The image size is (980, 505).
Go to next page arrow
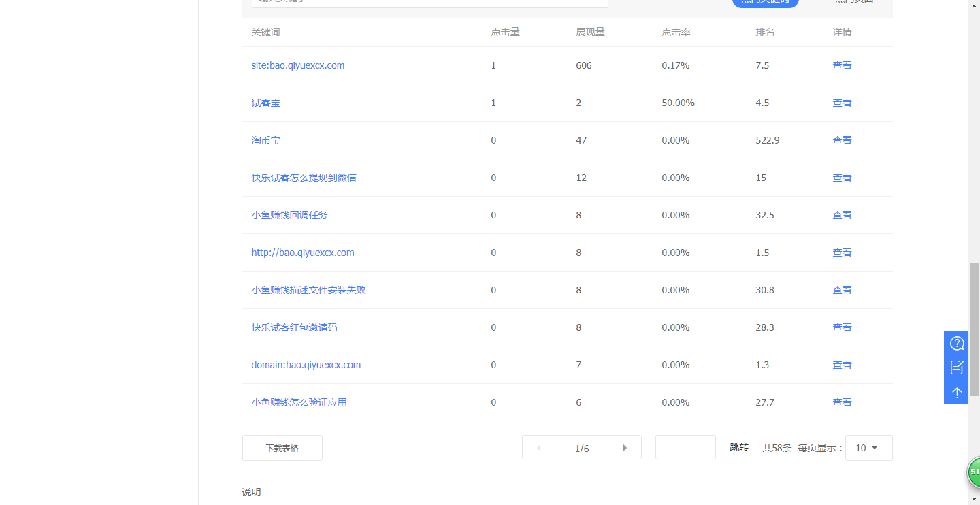point(625,448)
